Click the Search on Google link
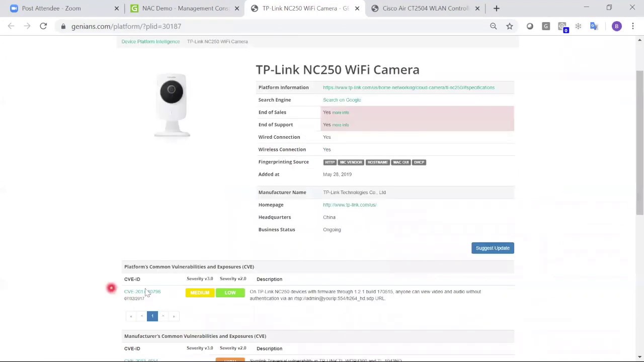This screenshot has width=644, height=362. (x=342, y=100)
